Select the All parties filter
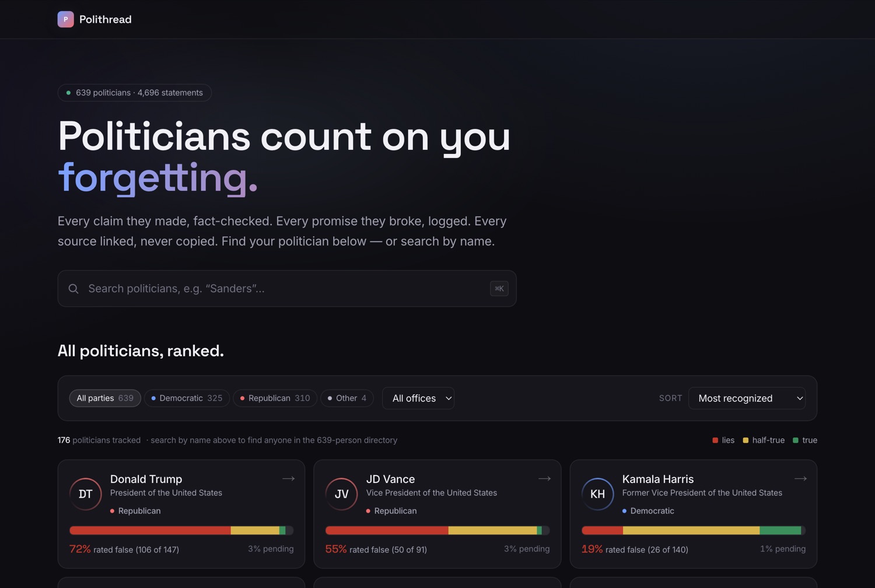The image size is (875, 588). 105,398
